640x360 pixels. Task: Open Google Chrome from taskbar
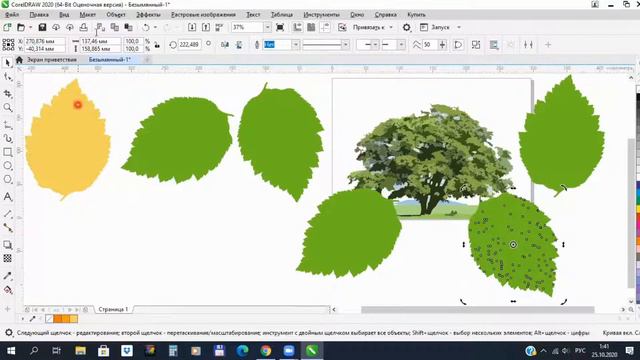pos(266,351)
